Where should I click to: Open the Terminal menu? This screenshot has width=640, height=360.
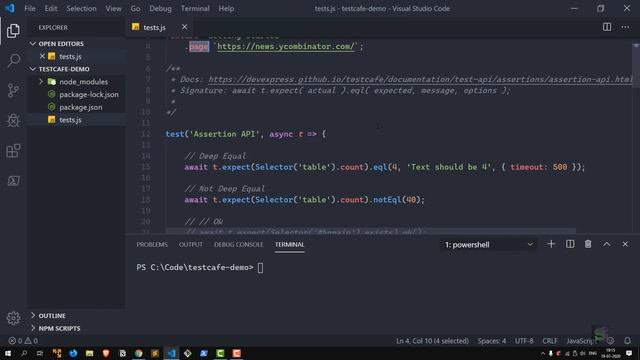click(x=195, y=8)
